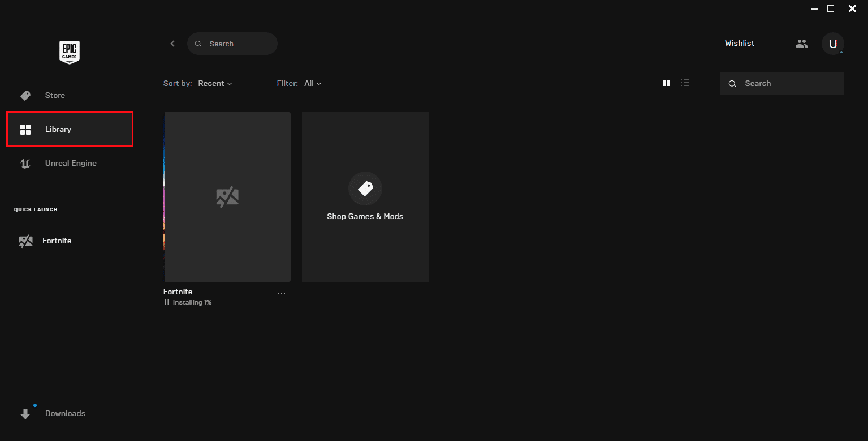Open the Friends list icon
The width and height of the screenshot is (868, 441).
coord(802,44)
